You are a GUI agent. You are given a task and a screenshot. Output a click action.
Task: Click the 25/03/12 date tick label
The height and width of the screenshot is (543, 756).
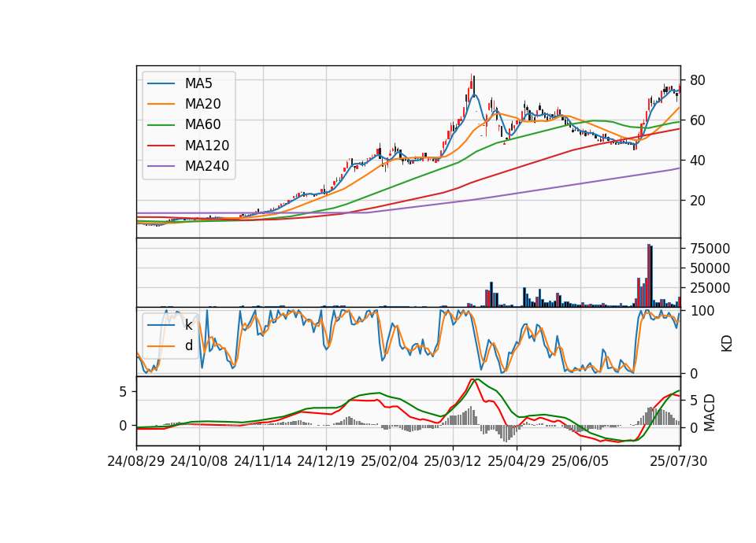453,462
